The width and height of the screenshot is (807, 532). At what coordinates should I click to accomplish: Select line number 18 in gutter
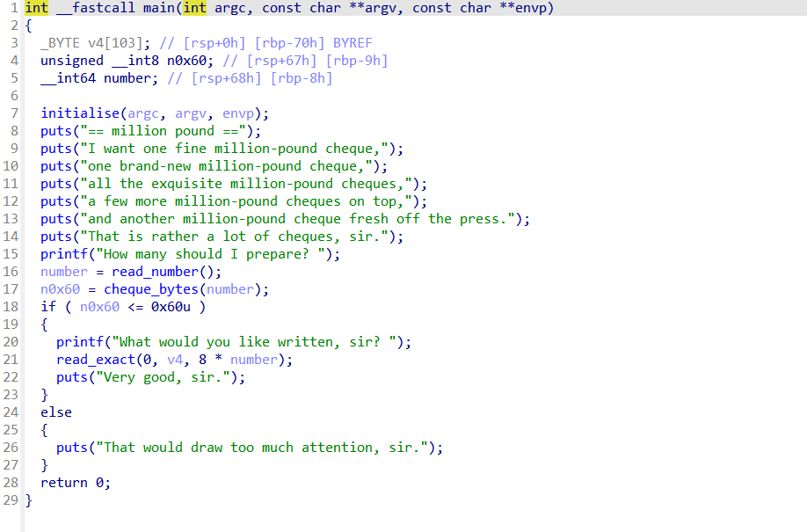11,307
